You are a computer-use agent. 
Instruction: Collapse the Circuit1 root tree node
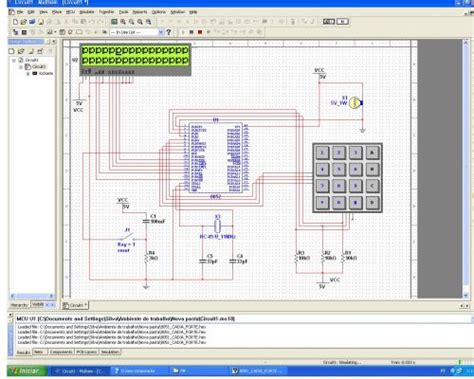pos(14,60)
